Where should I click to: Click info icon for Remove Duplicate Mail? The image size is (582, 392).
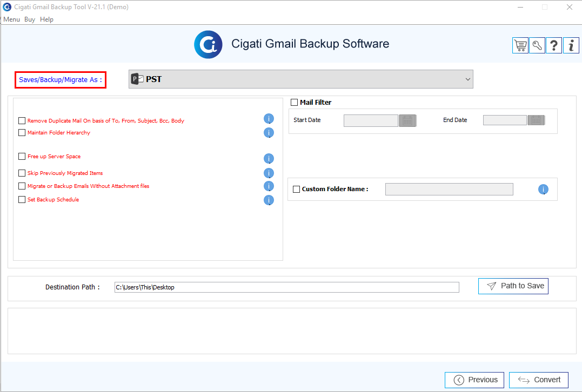[x=269, y=119]
